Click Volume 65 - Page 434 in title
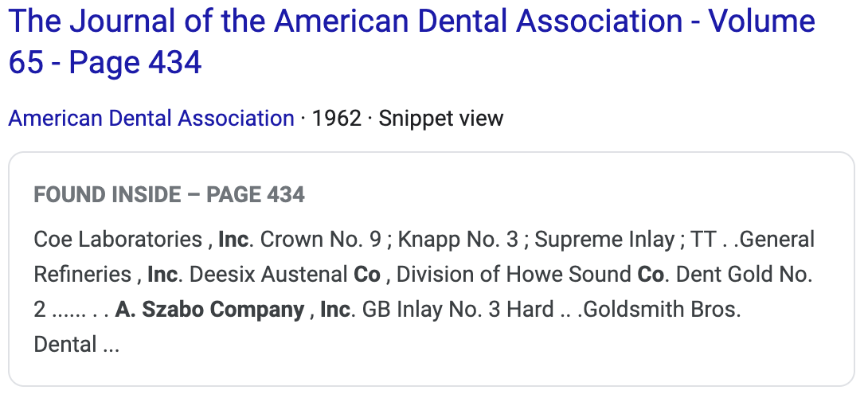The image size is (868, 398). tap(105, 62)
